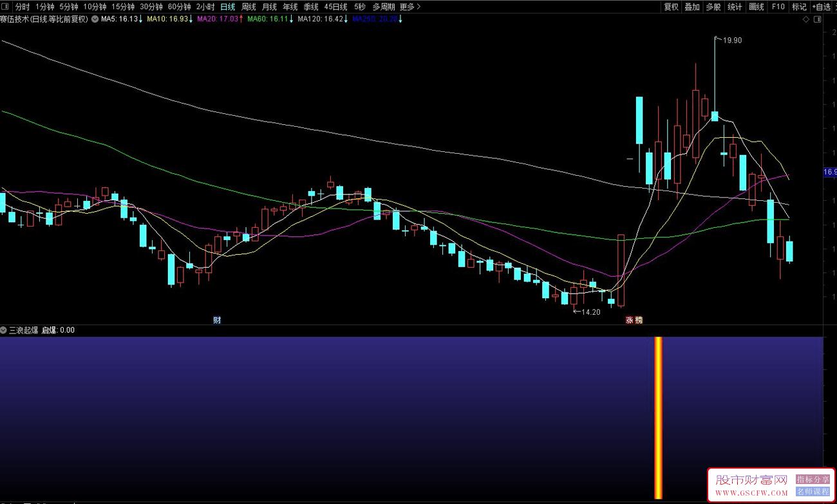The width and height of the screenshot is (837, 504).
Task: Add stock with +自选 button
Action: click(821, 6)
